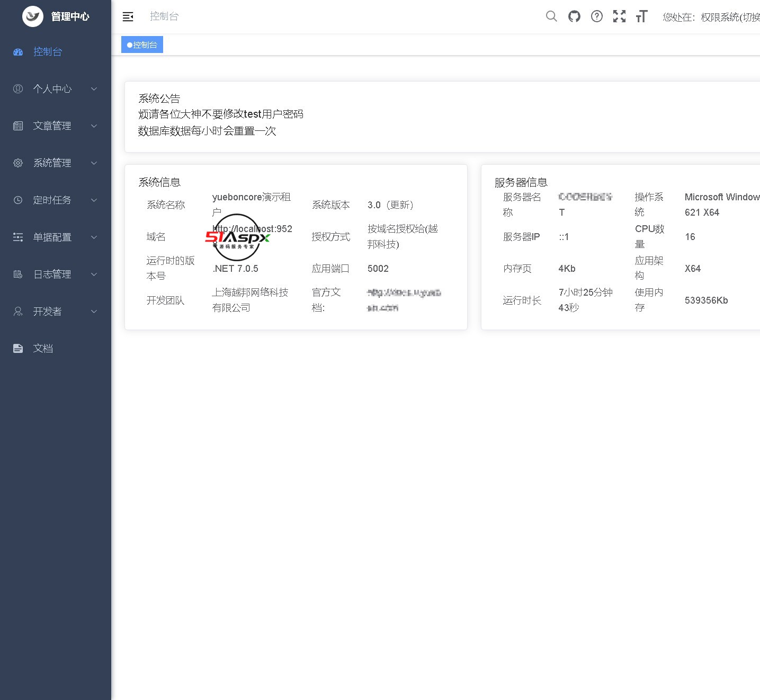Open the 日志管理 sidebar menu item
760x700 pixels.
tap(56, 274)
